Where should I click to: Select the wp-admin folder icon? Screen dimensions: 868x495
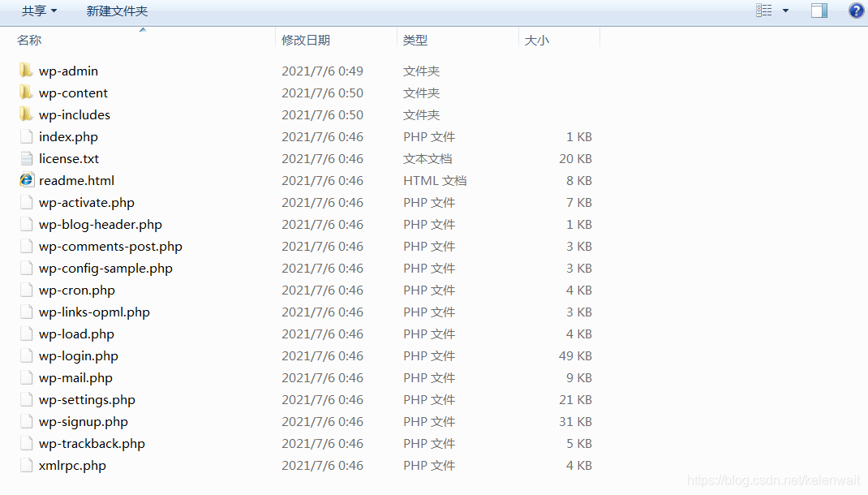click(x=26, y=71)
